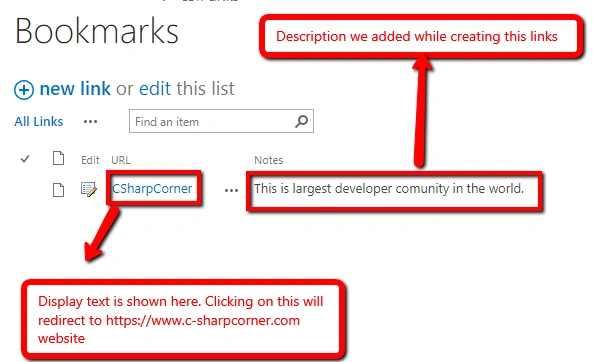Viewport: 593px width, 362px height.
Task: Click edit to edit this list
Action: (155, 89)
